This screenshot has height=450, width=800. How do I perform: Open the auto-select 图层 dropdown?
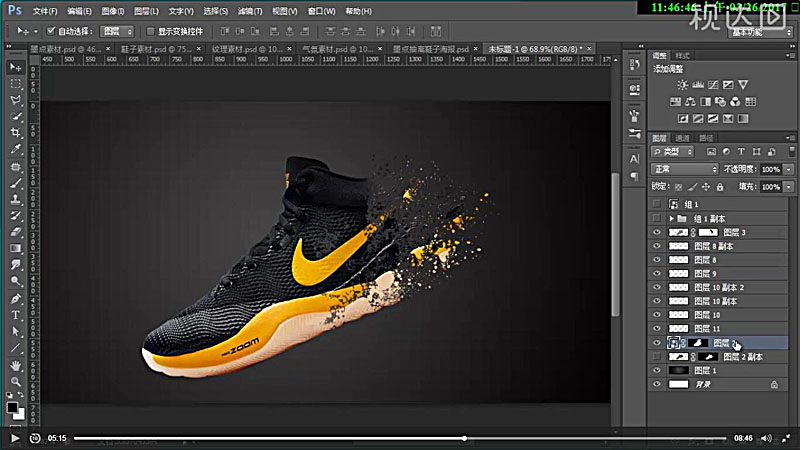[117, 31]
